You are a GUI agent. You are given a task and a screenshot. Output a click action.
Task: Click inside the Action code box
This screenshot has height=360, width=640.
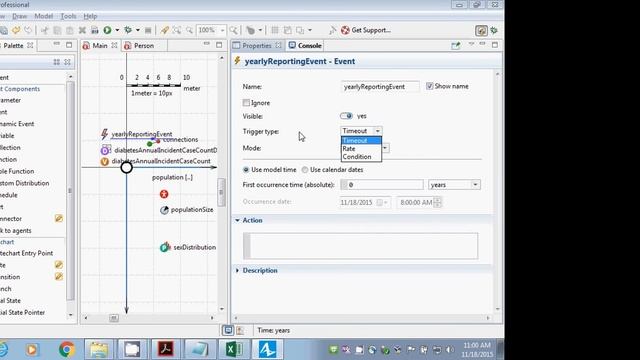coord(361,246)
